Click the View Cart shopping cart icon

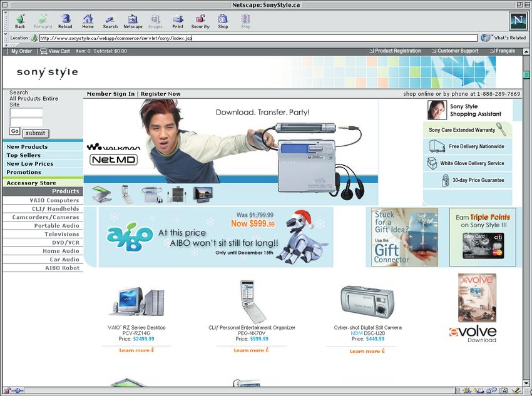coord(44,51)
